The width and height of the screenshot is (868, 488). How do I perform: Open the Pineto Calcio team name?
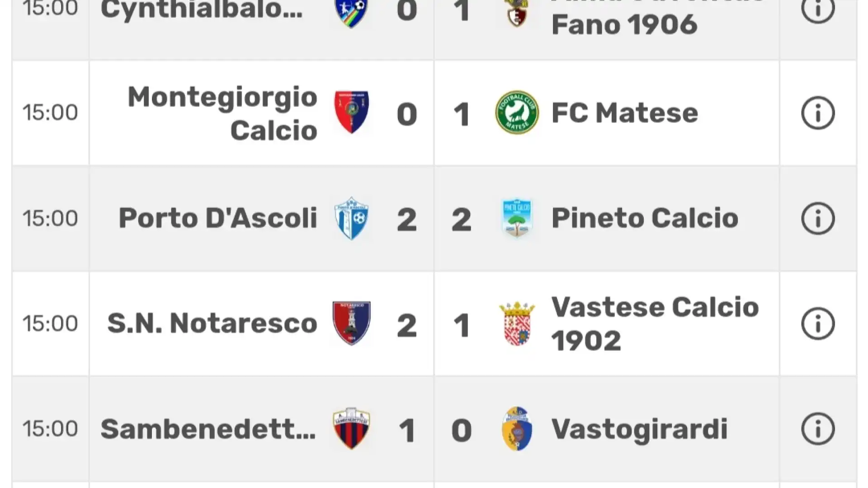[645, 218]
